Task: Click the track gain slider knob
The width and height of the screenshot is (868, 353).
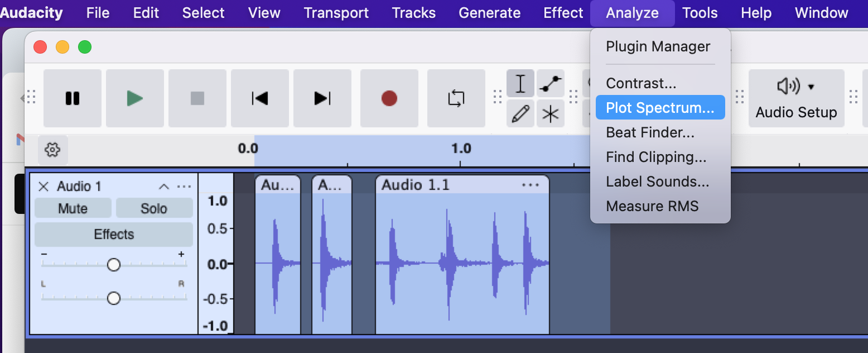Action: click(114, 264)
